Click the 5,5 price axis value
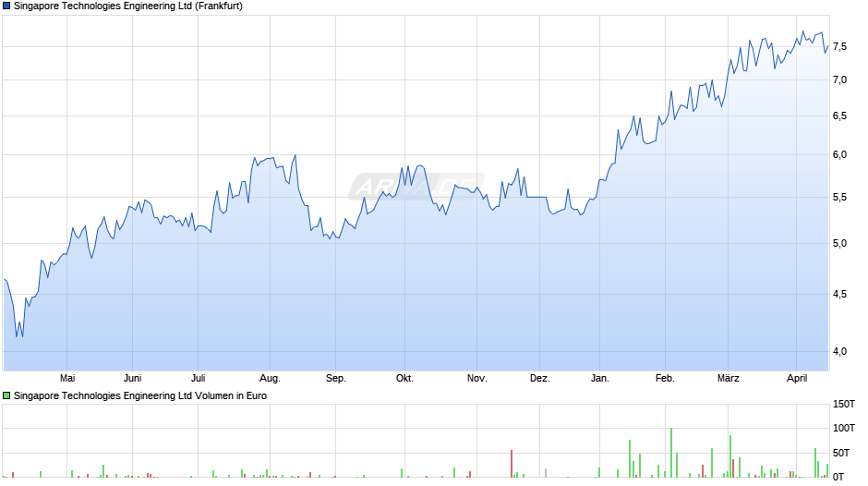This screenshot has width=868, height=486. (x=839, y=198)
